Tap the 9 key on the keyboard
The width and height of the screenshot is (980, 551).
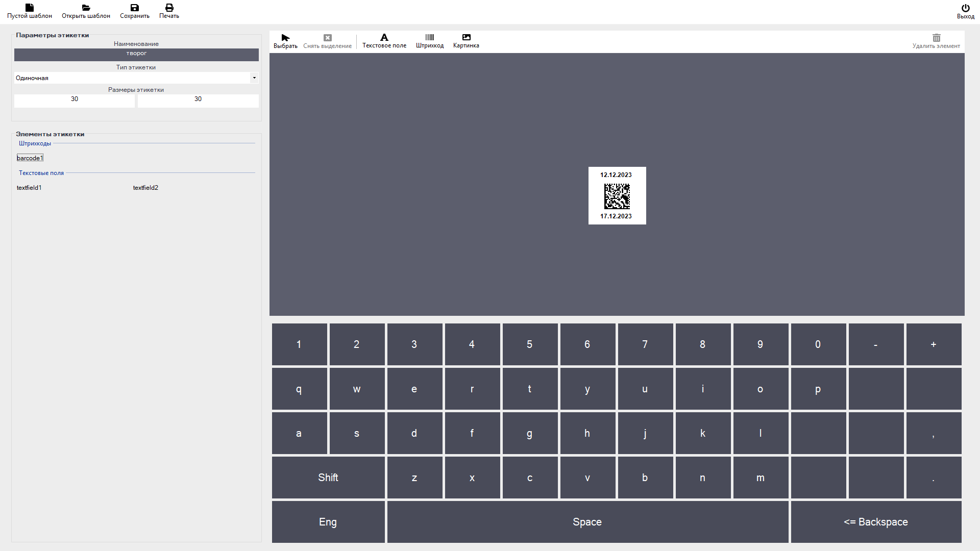761,344
